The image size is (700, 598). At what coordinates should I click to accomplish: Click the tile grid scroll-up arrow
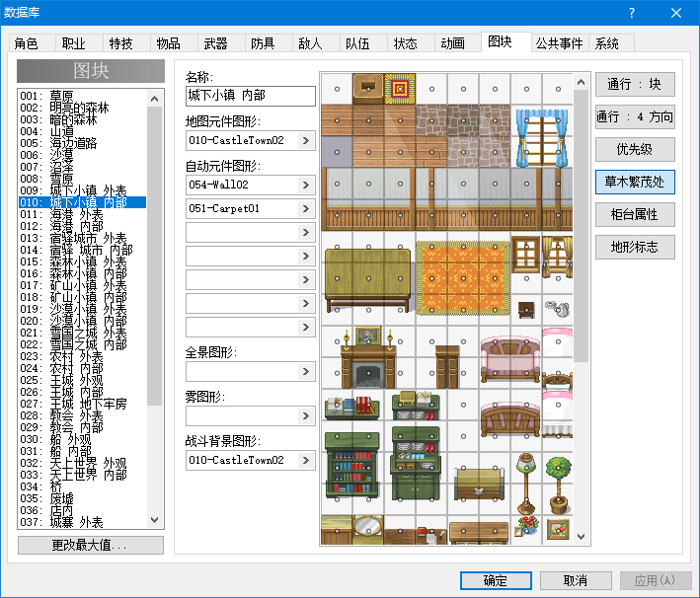click(x=581, y=82)
